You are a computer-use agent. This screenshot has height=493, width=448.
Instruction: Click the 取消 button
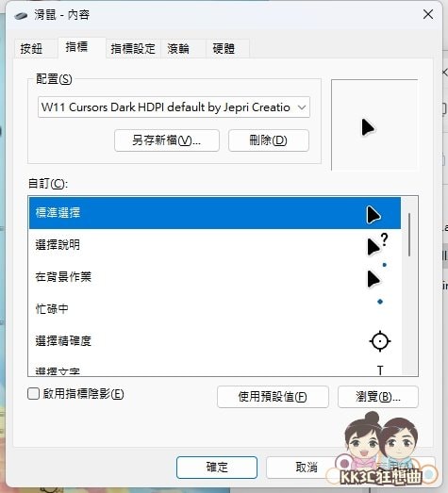tap(307, 468)
